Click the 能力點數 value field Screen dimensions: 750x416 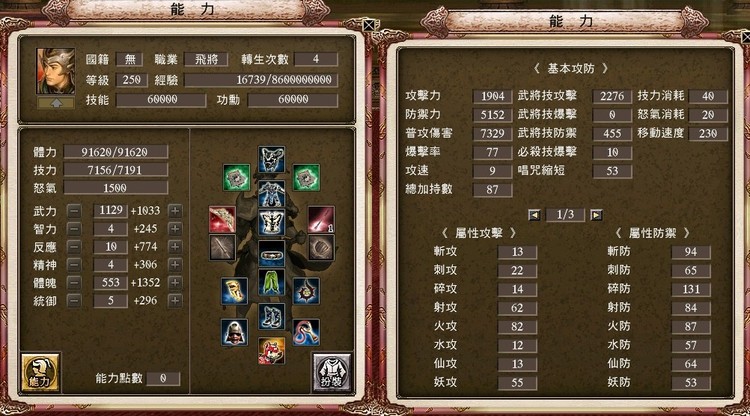pyautogui.click(x=163, y=379)
